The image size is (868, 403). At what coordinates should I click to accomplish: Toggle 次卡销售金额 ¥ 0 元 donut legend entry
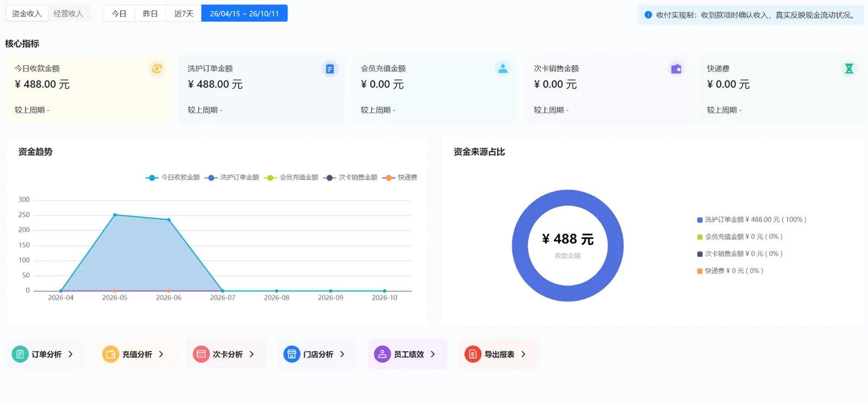[740, 254]
